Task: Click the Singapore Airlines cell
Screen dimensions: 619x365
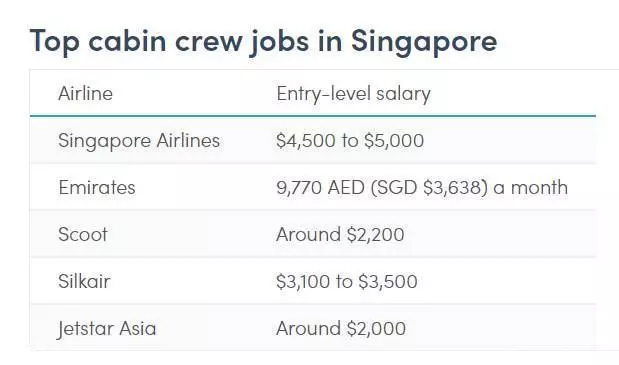Action: point(139,141)
